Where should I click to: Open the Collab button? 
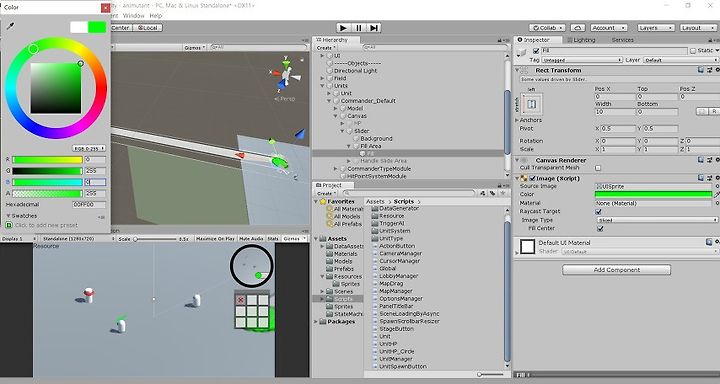(547, 28)
